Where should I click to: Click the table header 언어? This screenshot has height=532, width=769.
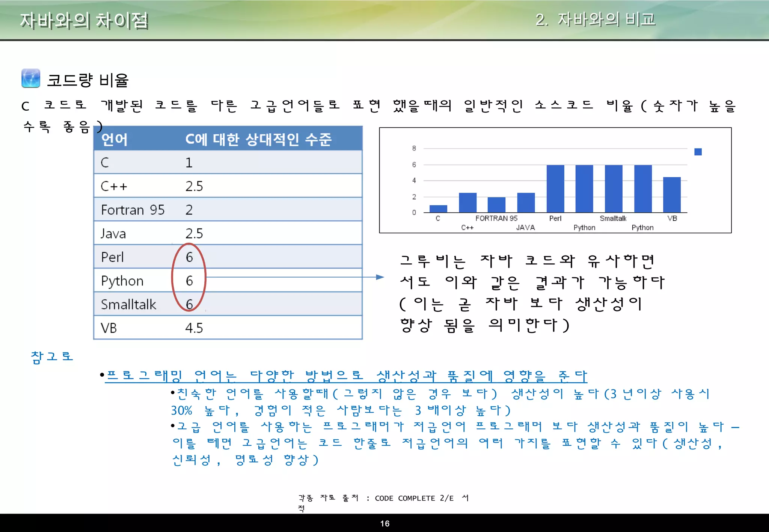point(115,139)
